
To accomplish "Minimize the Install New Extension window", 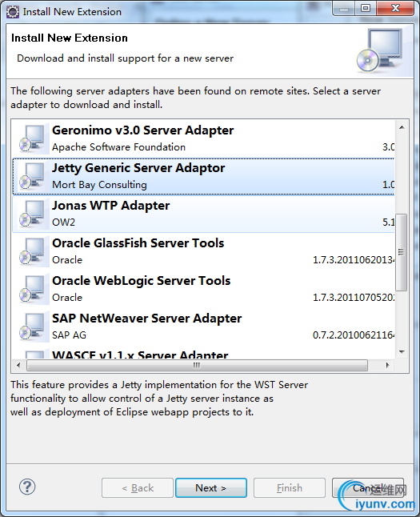I will coord(344,8).
